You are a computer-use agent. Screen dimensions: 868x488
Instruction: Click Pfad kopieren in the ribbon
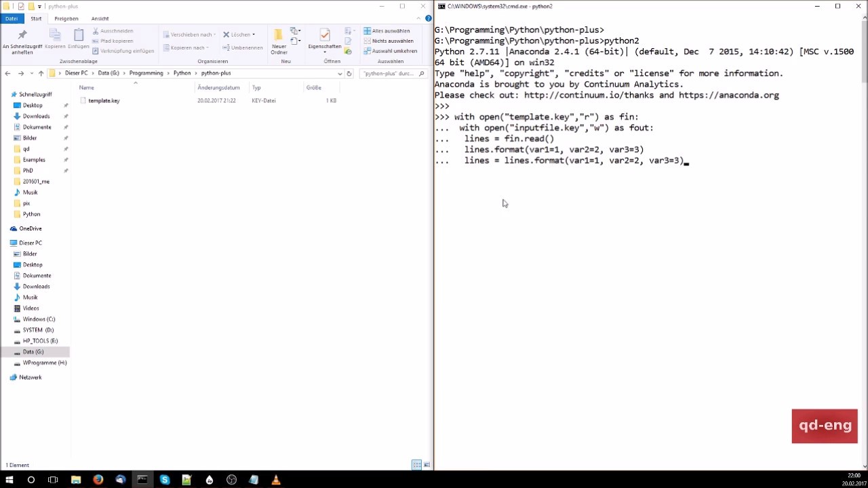113,41
